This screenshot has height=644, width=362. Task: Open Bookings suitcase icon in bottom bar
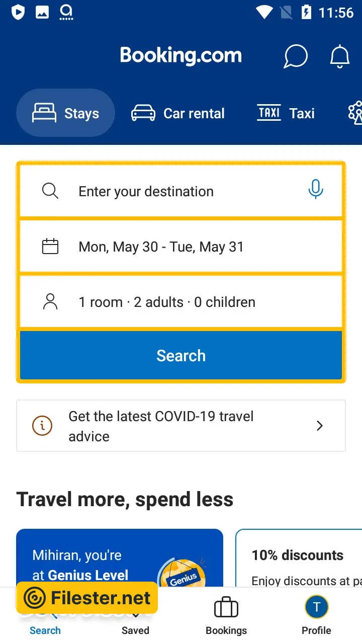(226, 608)
